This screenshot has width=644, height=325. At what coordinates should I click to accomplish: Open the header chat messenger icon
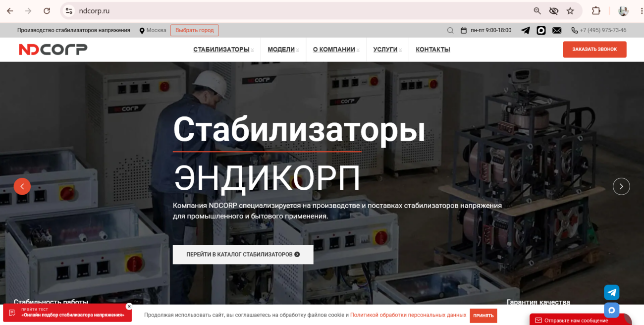pos(541,30)
